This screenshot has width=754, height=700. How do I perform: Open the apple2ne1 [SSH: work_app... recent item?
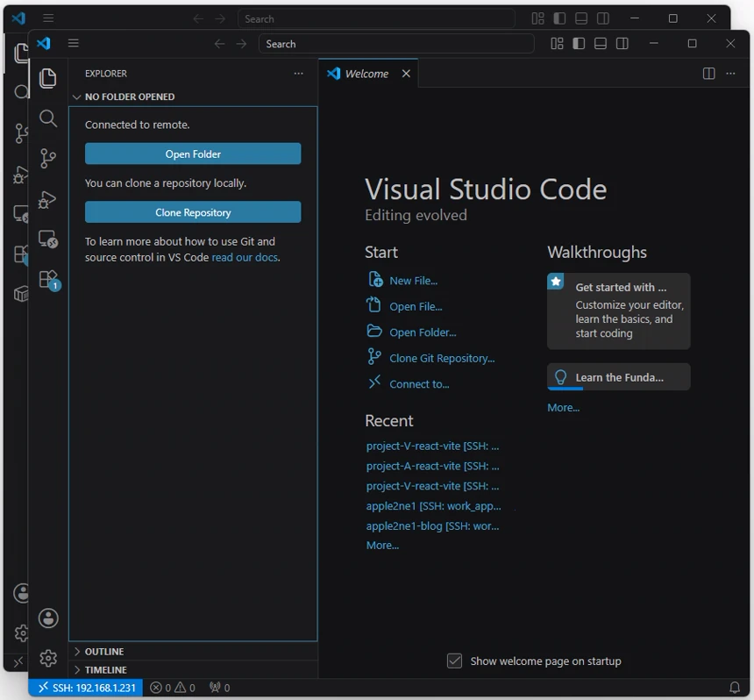pos(433,506)
